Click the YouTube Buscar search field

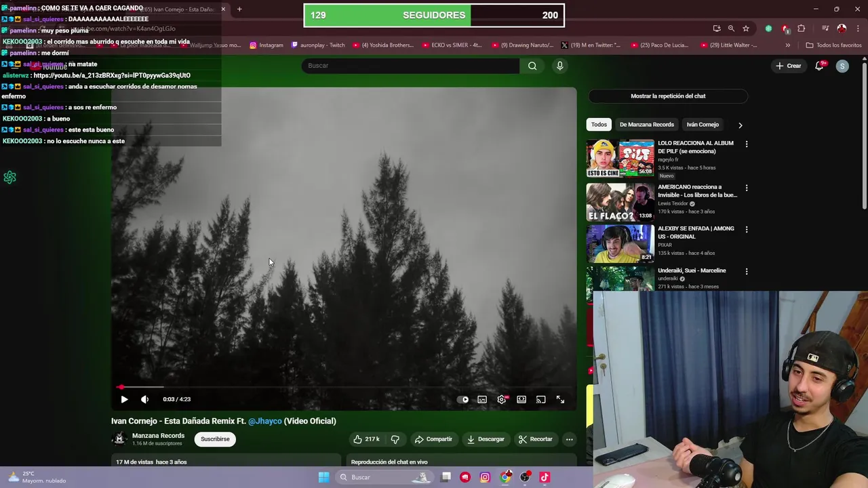410,66
